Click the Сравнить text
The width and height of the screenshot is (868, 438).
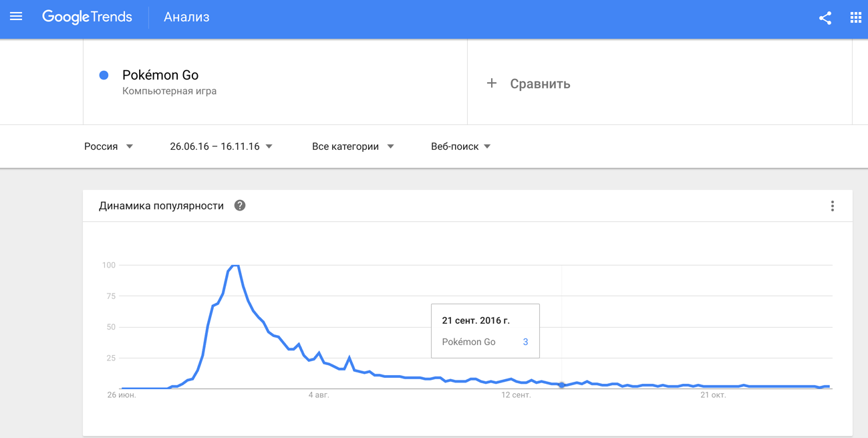540,84
